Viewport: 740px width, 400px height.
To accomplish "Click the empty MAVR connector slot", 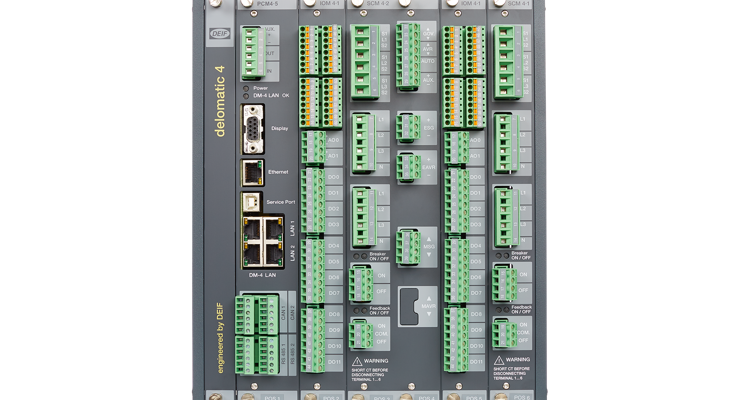I will click(409, 307).
